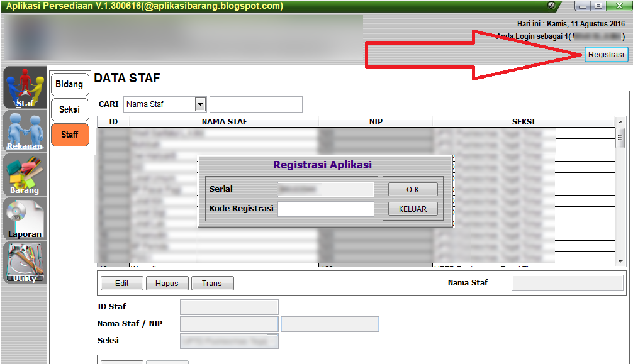Screen dimensions: 633x364
Task: Open the Rekanan handshake icon
Action: (25, 131)
